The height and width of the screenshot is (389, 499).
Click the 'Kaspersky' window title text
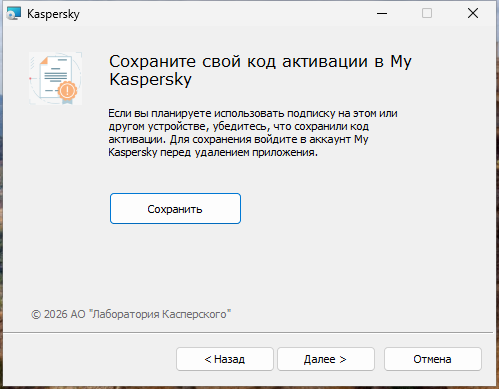pyautogui.click(x=53, y=14)
